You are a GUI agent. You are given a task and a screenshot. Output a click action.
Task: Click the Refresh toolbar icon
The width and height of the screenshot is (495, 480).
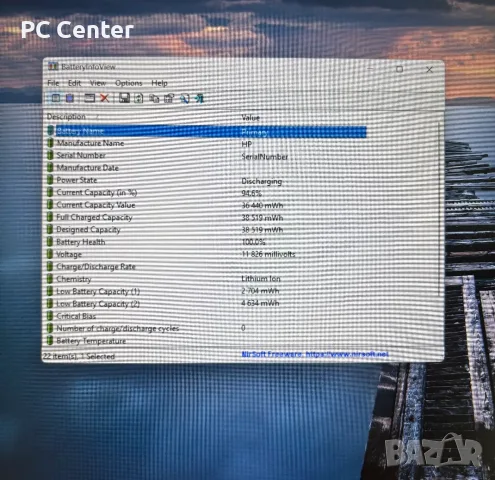pos(139,98)
